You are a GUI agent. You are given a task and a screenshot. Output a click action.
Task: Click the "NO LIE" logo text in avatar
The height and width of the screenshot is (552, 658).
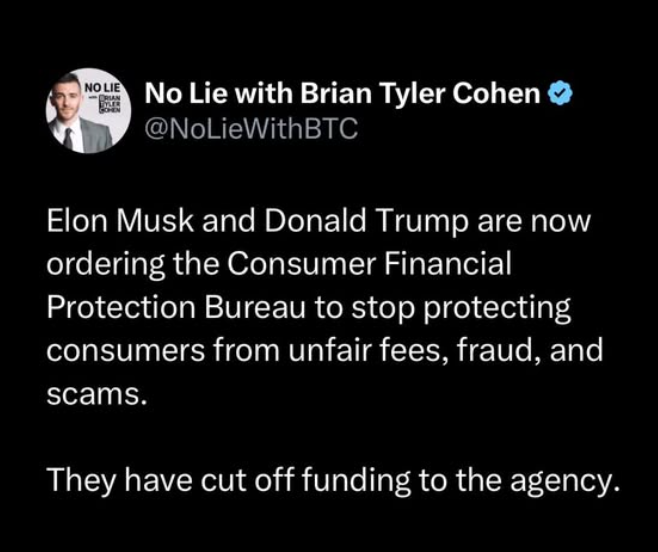[102, 88]
